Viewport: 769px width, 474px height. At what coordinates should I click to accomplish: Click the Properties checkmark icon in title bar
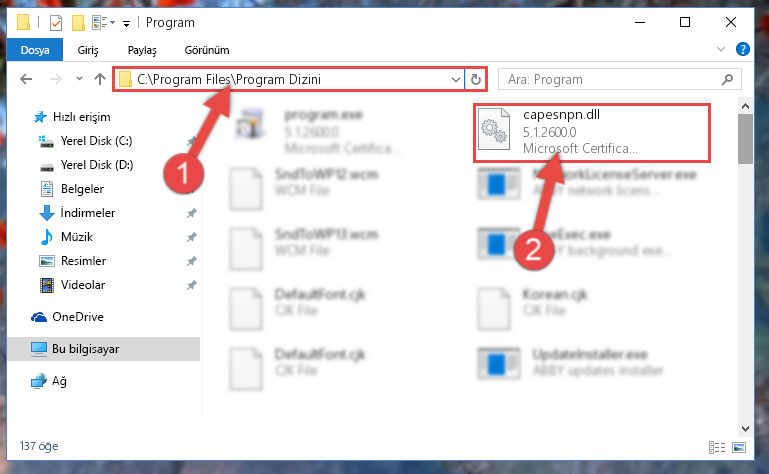[x=56, y=23]
